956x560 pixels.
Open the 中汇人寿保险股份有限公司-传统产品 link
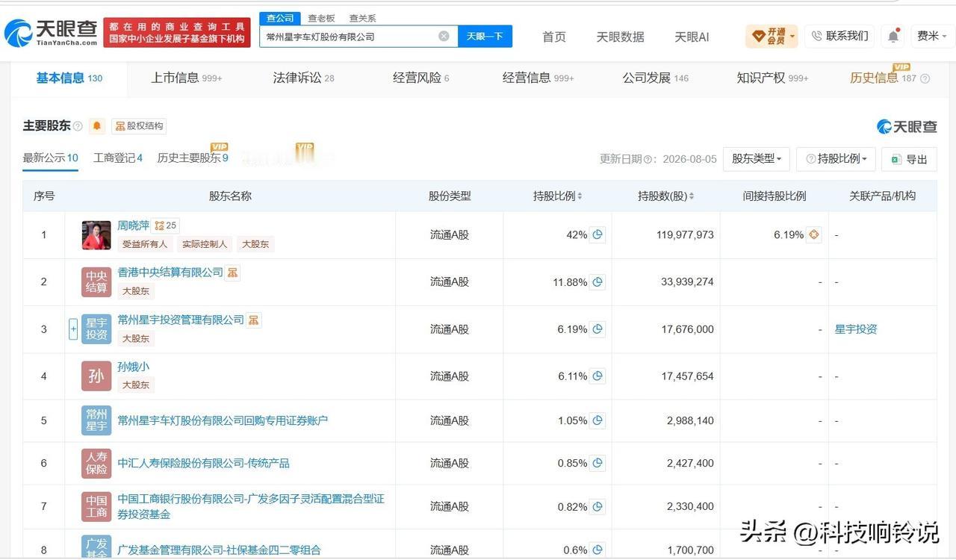(203, 463)
